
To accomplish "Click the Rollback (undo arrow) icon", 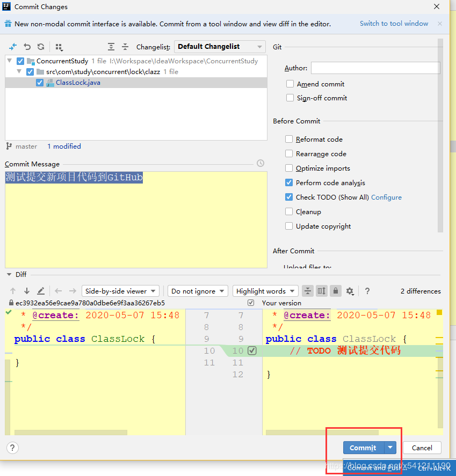I will point(27,47).
